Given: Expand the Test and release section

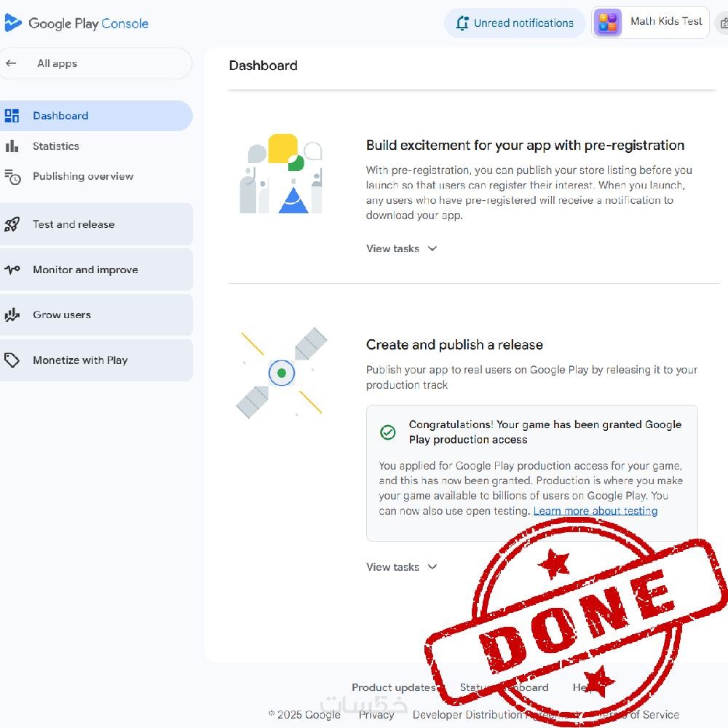Looking at the screenshot, I should pos(95,224).
